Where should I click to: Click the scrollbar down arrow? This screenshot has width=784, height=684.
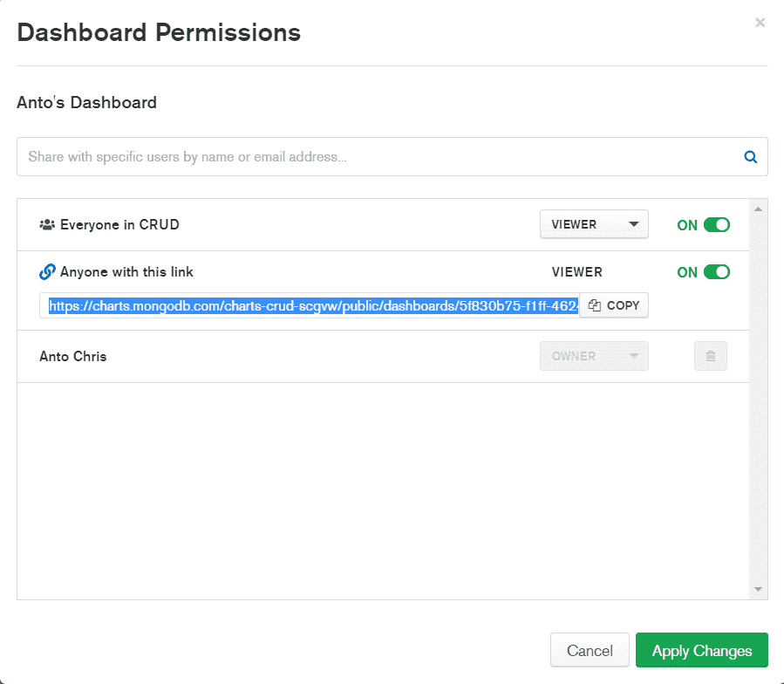point(759,587)
